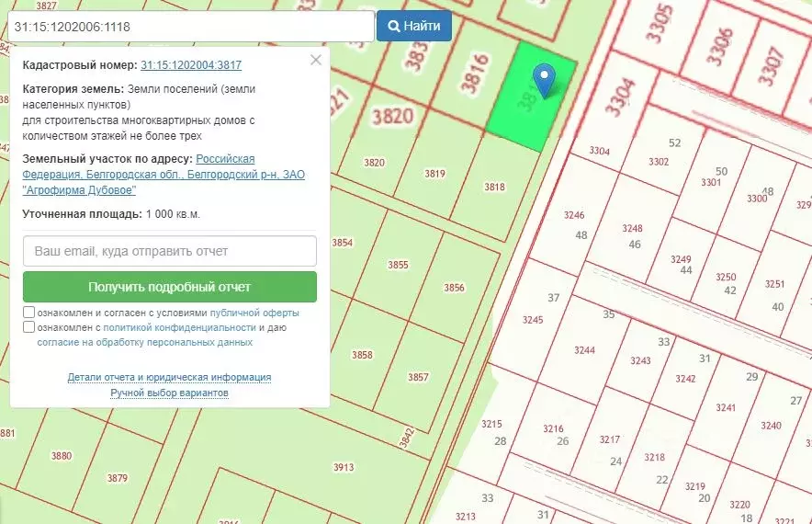Click Получить подробный отчет button

tap(170, 287)
